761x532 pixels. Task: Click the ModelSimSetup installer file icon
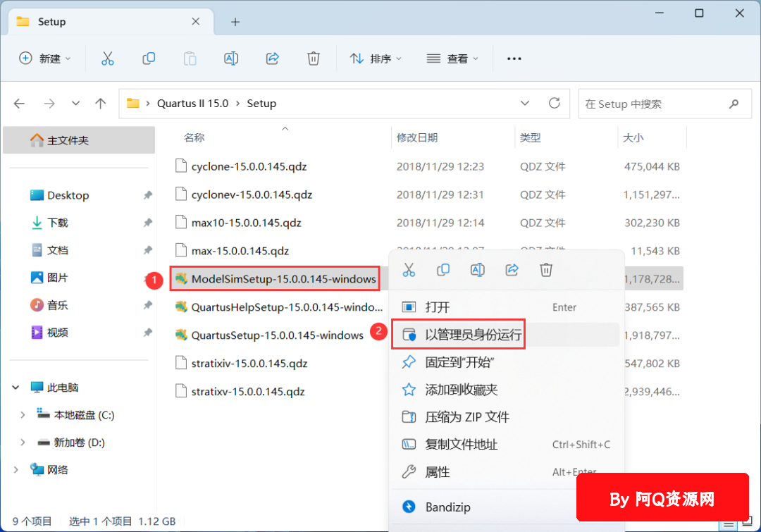181,279
